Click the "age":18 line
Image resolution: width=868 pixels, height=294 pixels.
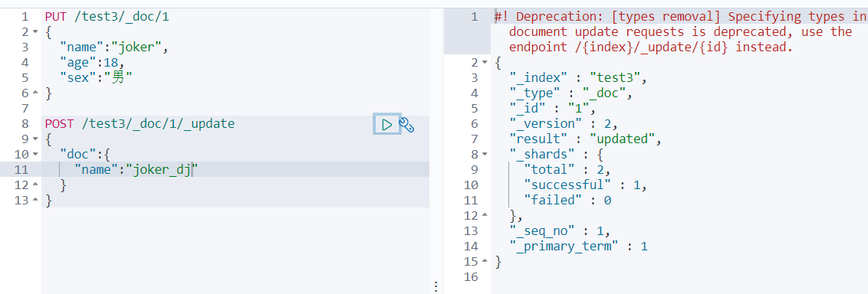(93, 63)
